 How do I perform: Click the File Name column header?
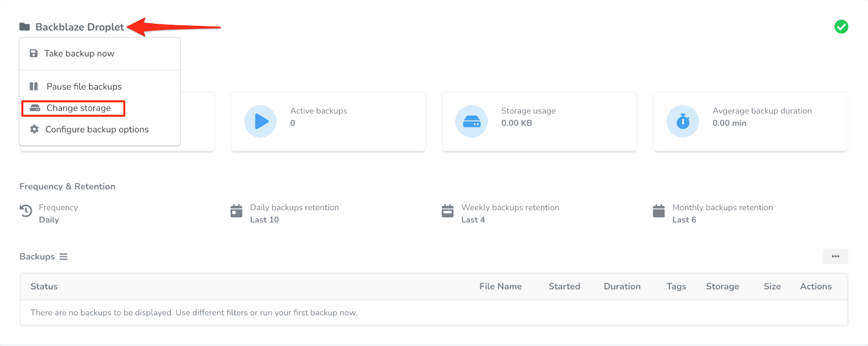coord(500,286)
